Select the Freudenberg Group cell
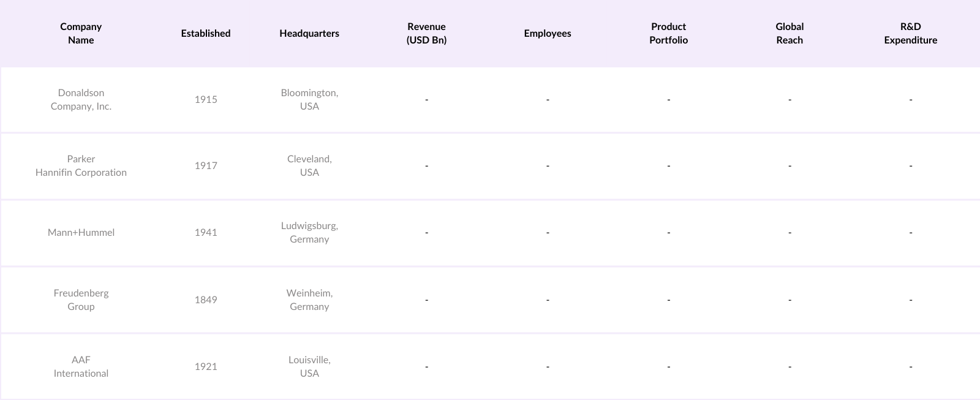Screen dimensions: 980x400 point(81,300)
